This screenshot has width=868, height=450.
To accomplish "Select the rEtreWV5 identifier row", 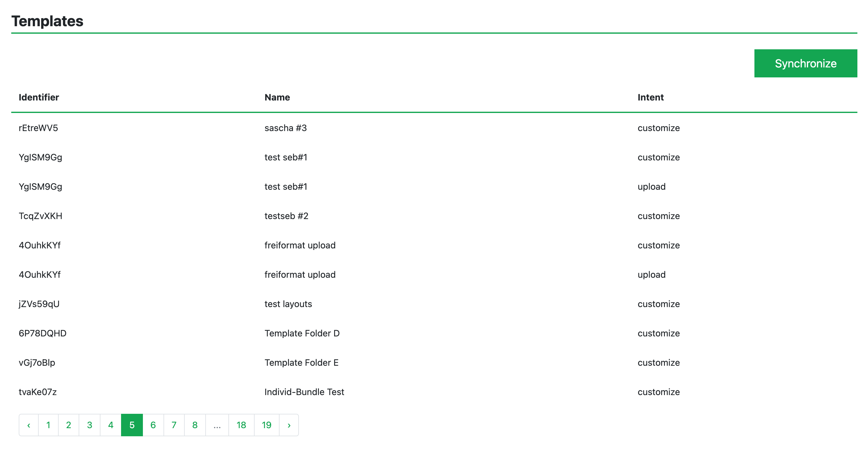I will tap(38, 128).
